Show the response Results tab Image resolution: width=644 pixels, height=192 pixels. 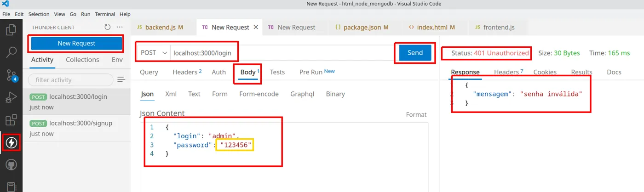(x=581, y=72)
